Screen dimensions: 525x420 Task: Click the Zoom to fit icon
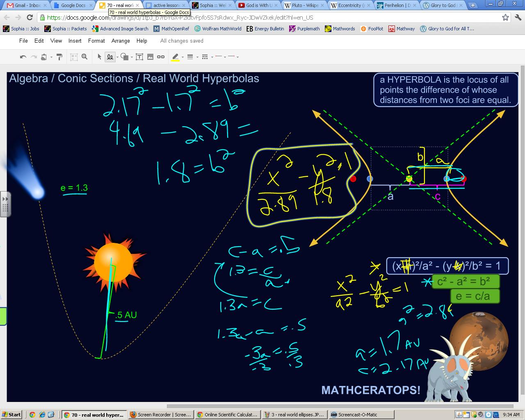[x=74, y=57]
